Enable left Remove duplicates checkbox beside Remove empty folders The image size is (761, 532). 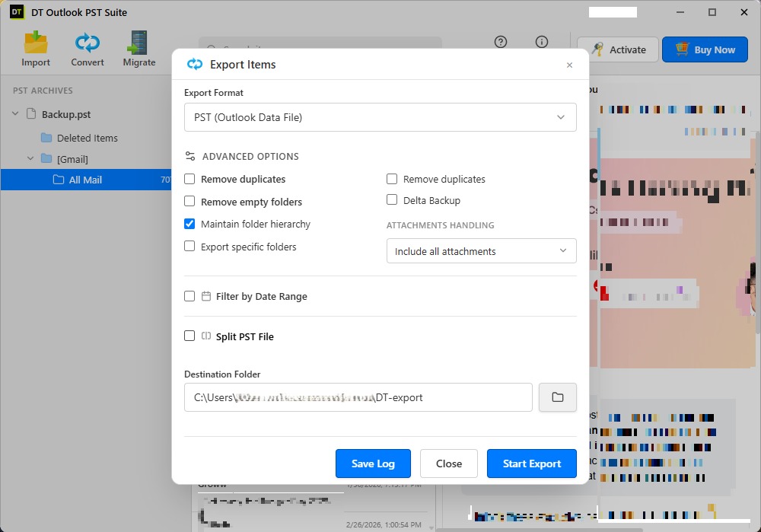(x=189, y=179)
